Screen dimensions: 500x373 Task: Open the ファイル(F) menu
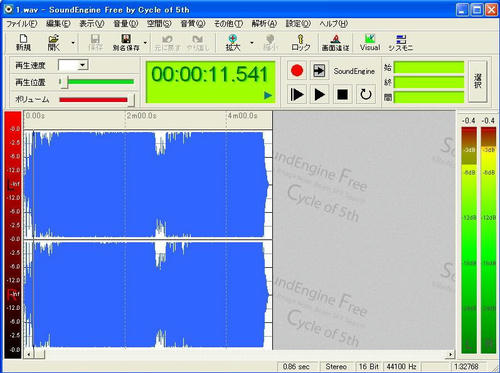pos(22,24)
